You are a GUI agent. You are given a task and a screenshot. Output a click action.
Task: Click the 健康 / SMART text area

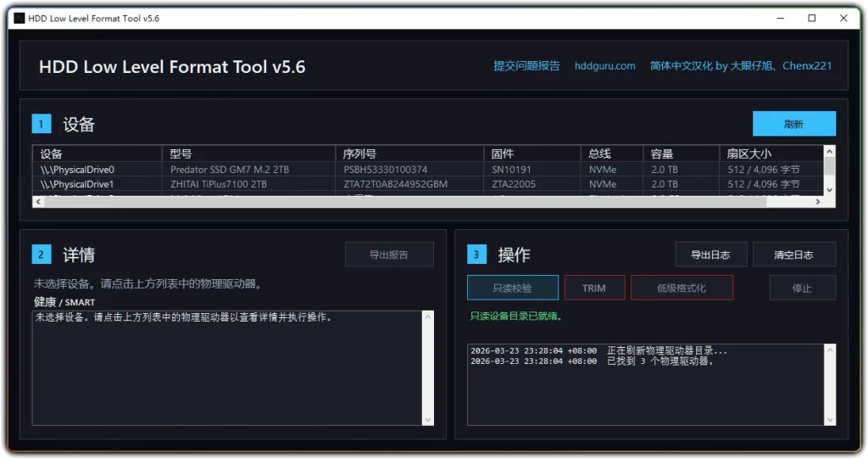coord(227,368)
